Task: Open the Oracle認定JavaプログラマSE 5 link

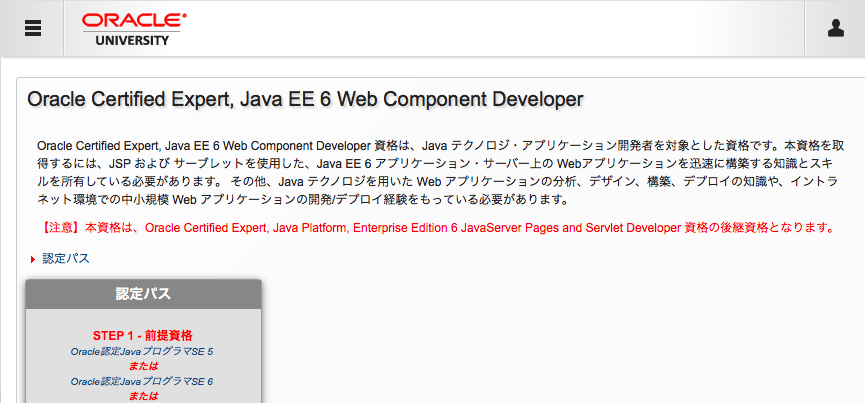Action: pyautogui.click(x=142, y=351)
